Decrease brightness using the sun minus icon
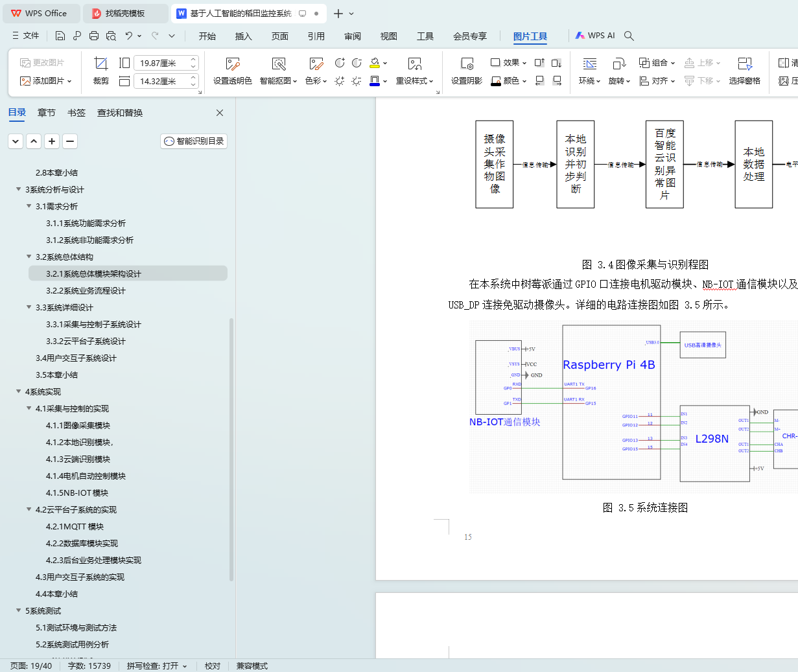Viewport: 798px width, 672px height. [357, 81]
